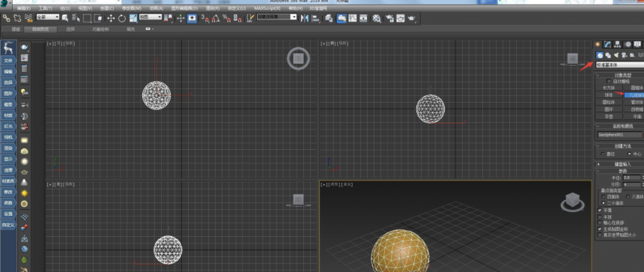The height and width of the screenshot is (272, 644).
Task: Click Select and Manipulate icon
Action: coord(180,18)
